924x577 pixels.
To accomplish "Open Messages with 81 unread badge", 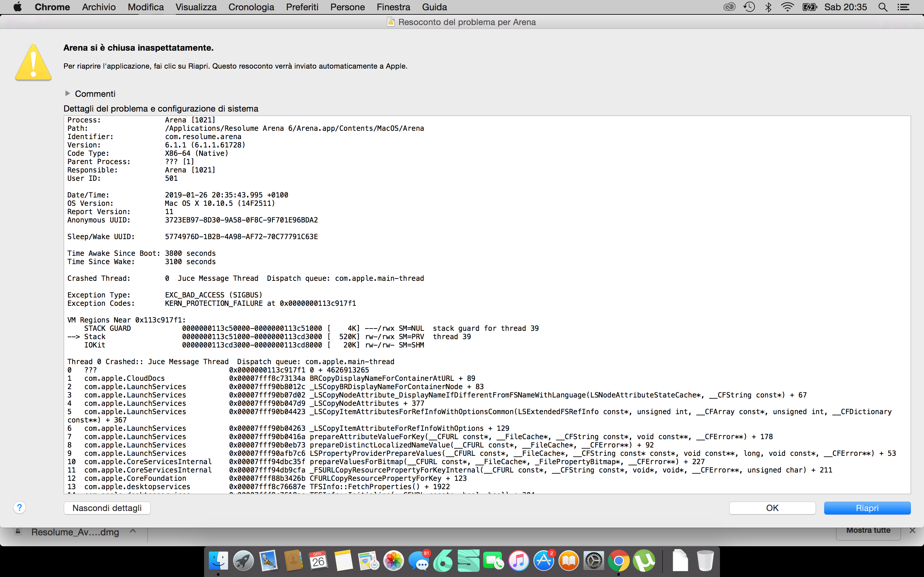I will [x=418, y=561].
